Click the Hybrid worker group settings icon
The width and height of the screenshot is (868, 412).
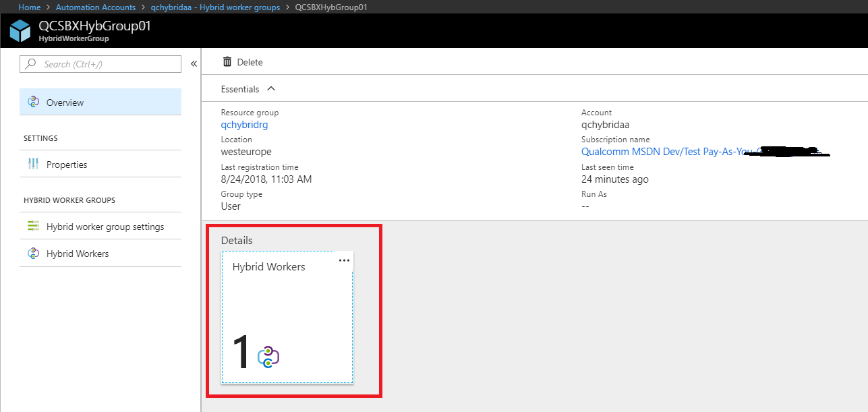pos(34,226)
